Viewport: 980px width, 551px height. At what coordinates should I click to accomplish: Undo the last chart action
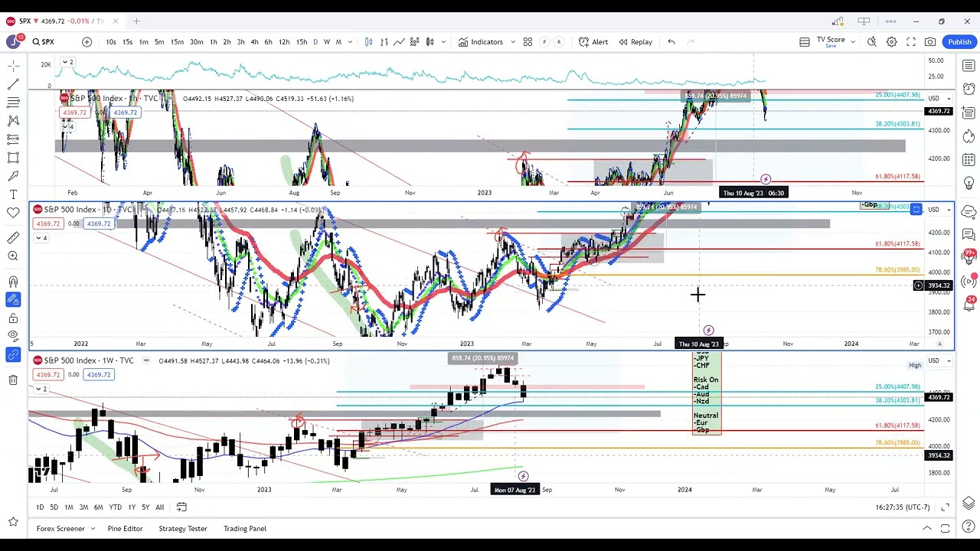click(671, 42)
